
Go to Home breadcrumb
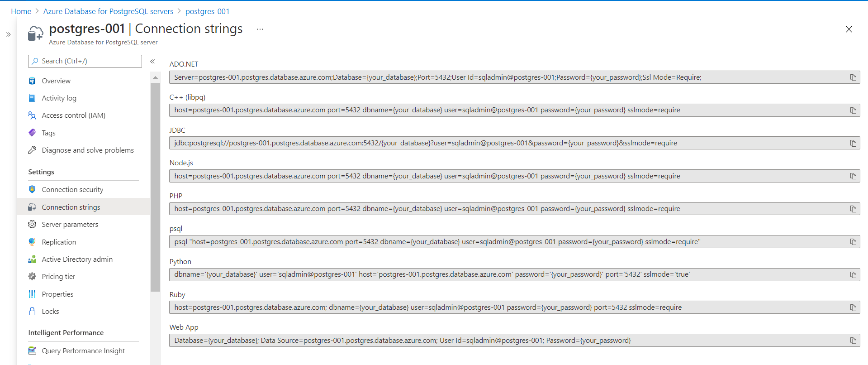pyautogui.click(x=21, y=11)
